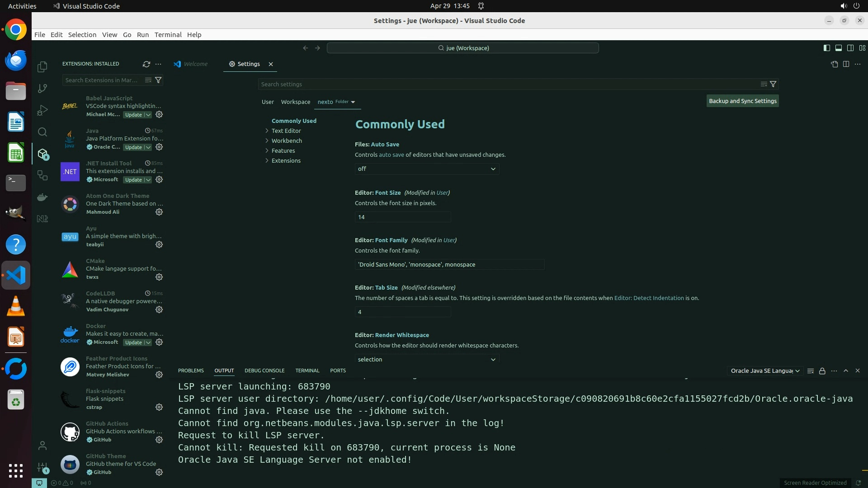Lock output panel auto scrolling

click(822, 371)
